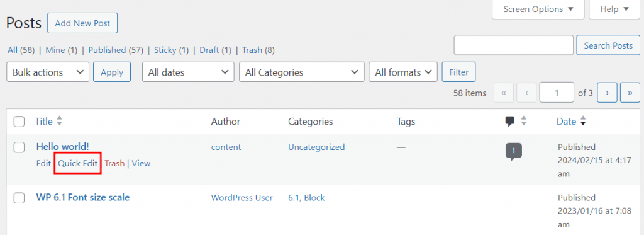Viewport: 644px width, 235px height.
Task: Click the Add New Post button
Action: (82, 23)
